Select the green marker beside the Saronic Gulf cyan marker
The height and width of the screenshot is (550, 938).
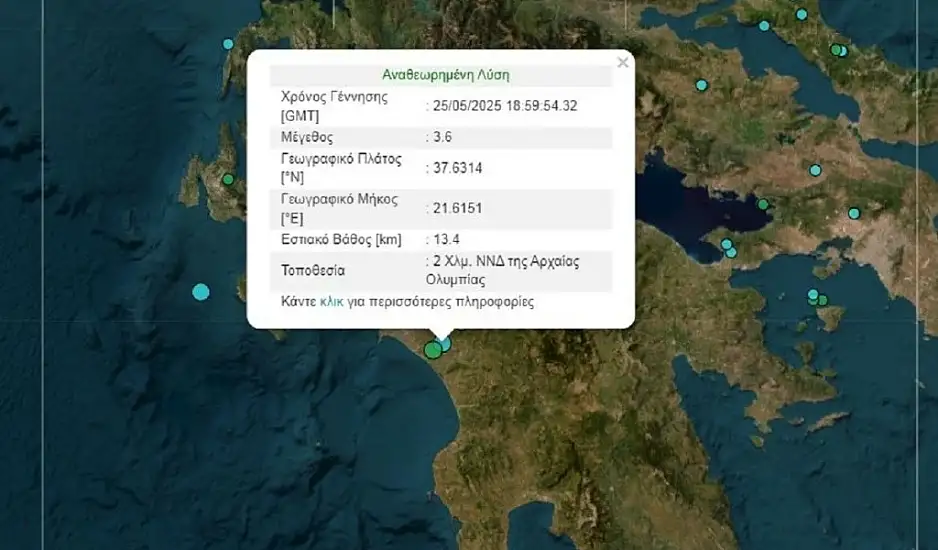[823, 300]
